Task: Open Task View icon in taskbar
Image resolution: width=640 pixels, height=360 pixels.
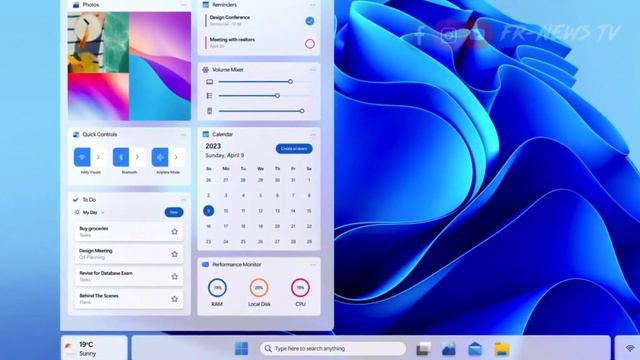Action: point(423,349)
